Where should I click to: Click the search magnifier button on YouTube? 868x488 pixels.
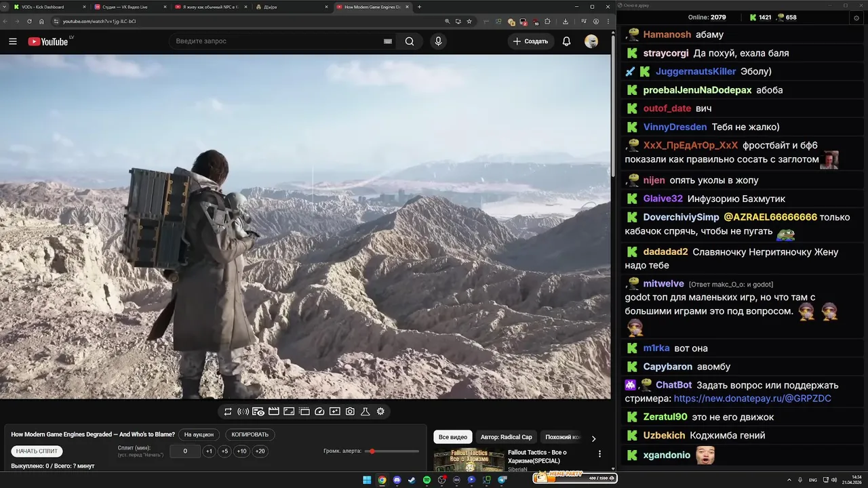click(x=410, y=41)
